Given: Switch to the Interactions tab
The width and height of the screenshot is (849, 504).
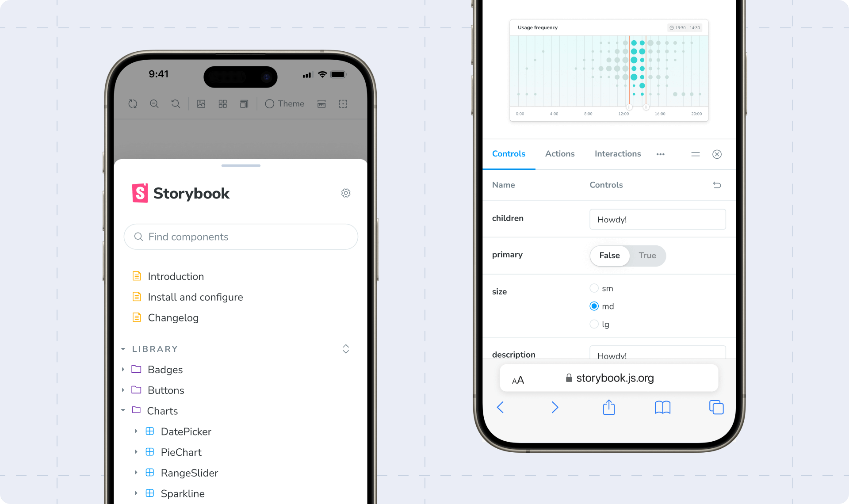Looking at the screenshot, I should [x=617, y=153].
